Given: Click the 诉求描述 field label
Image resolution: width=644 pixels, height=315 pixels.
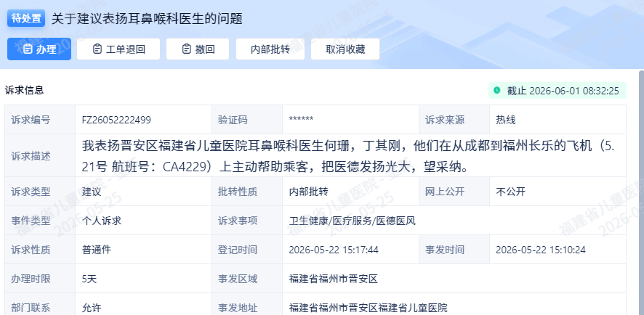Looking at the screenshot, I should (x=31, y=156).
